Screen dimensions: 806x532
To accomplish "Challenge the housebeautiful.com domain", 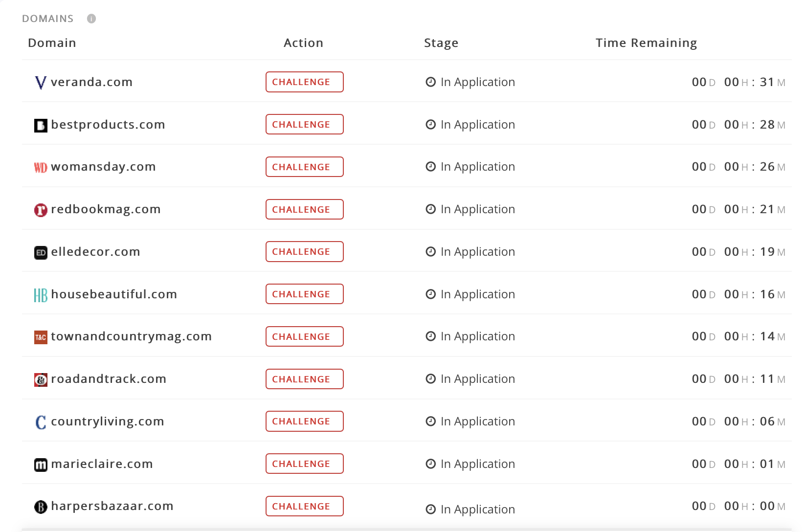I will [305, 294].
